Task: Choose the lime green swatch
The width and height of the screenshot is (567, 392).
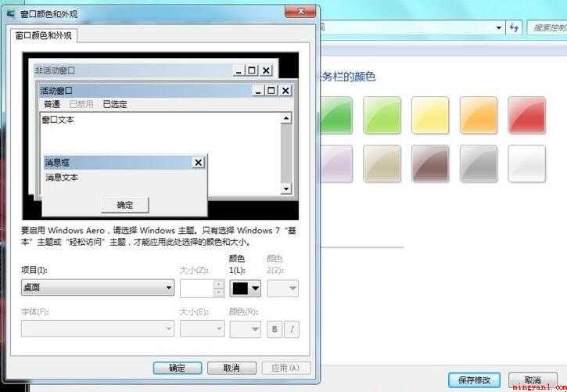Action: pyautogui.click(x=382, y=115)
